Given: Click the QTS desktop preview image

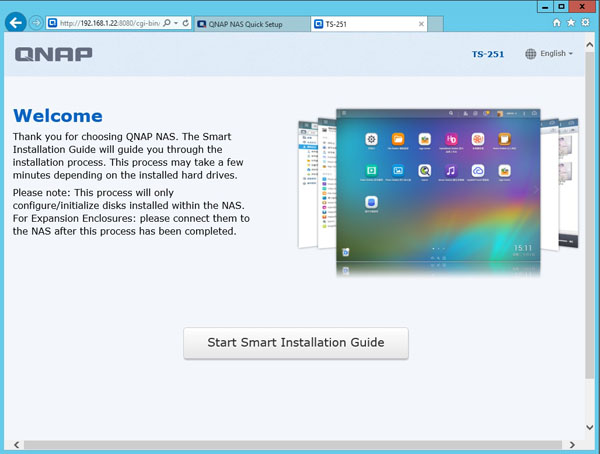Looking at the screenshot, I should [438, 186].
